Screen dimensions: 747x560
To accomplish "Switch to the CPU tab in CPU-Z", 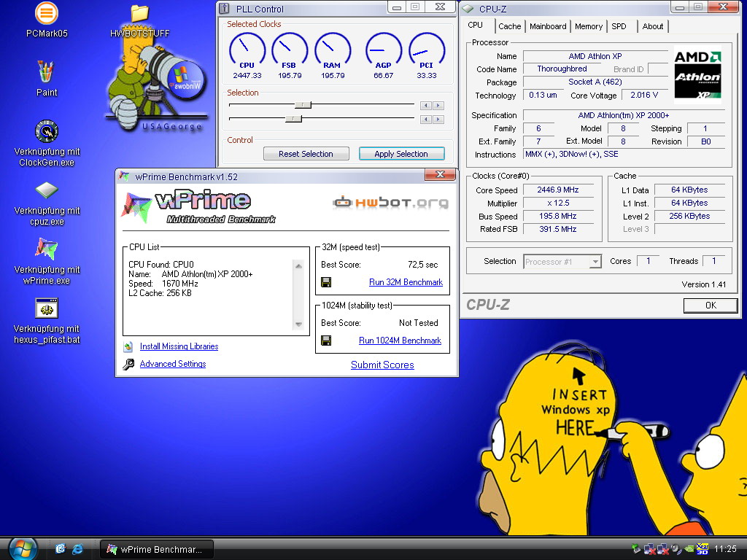I will (475, 26).
